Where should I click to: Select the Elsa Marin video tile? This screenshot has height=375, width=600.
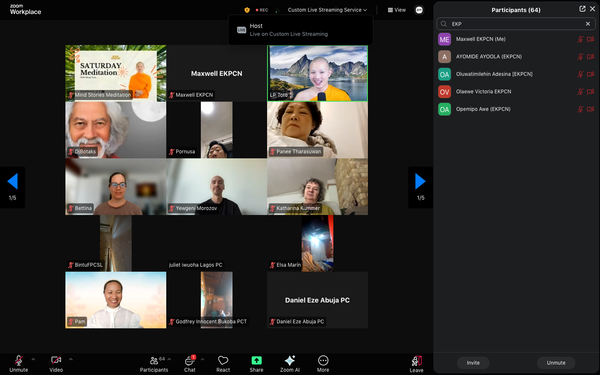pos(318,243)
